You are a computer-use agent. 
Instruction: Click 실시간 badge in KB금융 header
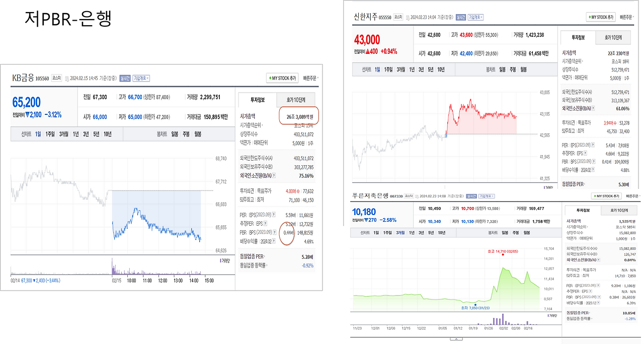pos(125,78)
